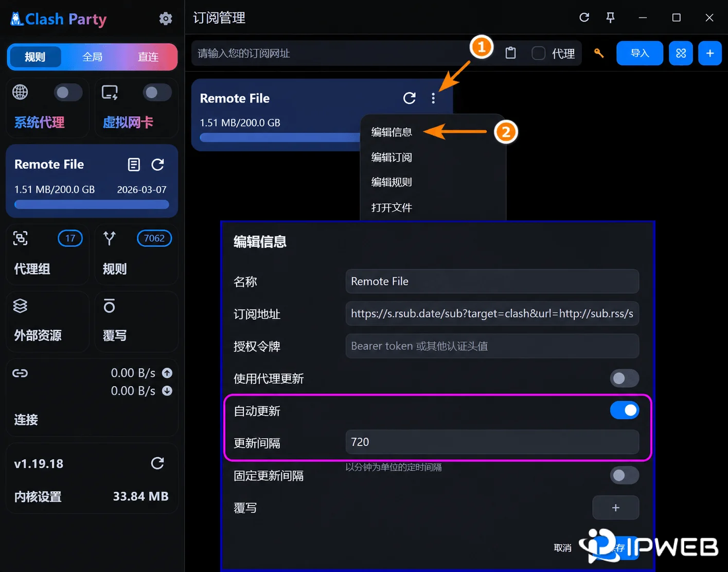The width and height of the screenshot is (728, 572).
Task: Open the 内核设置 card
Action: pos(92,479)
